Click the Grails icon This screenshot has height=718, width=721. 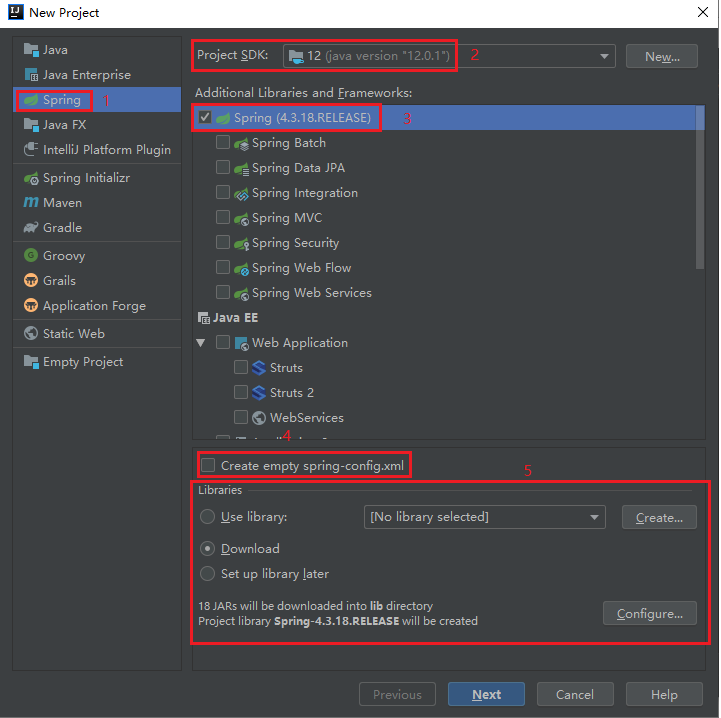pyautogui.click(x=31, y=280)
